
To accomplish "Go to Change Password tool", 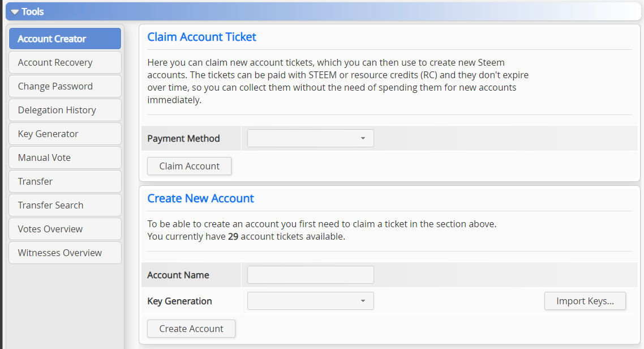I will point(65,86).
